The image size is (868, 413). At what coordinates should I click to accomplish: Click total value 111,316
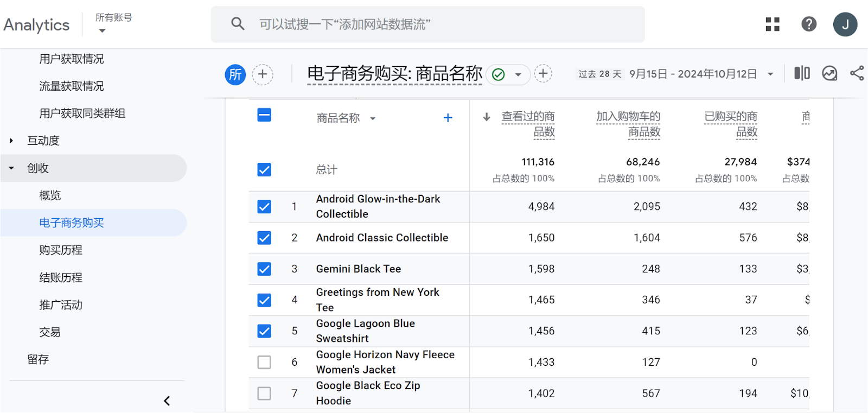pos(538,162)
